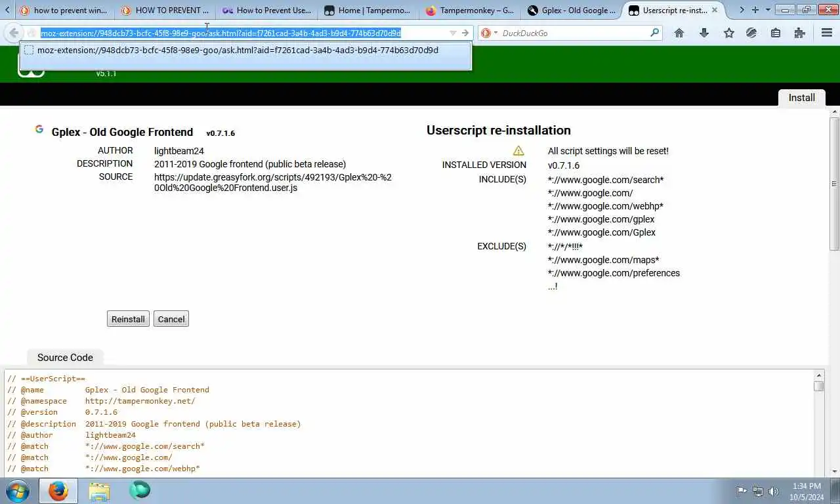Click installed version v0.7.1.6 value
The height and width of the screenshot is (504, 840).
click(x=564, y=165)
